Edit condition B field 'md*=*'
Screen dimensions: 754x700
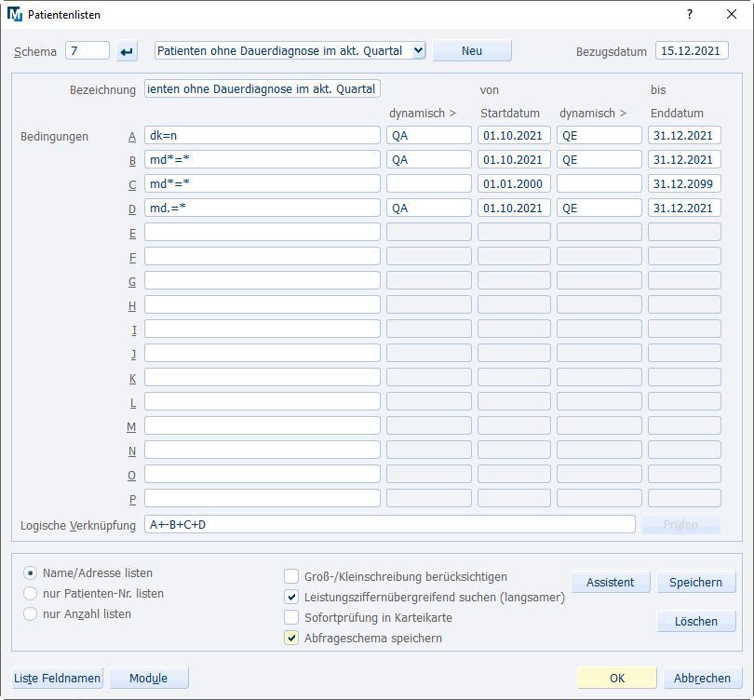coord(263,159)
